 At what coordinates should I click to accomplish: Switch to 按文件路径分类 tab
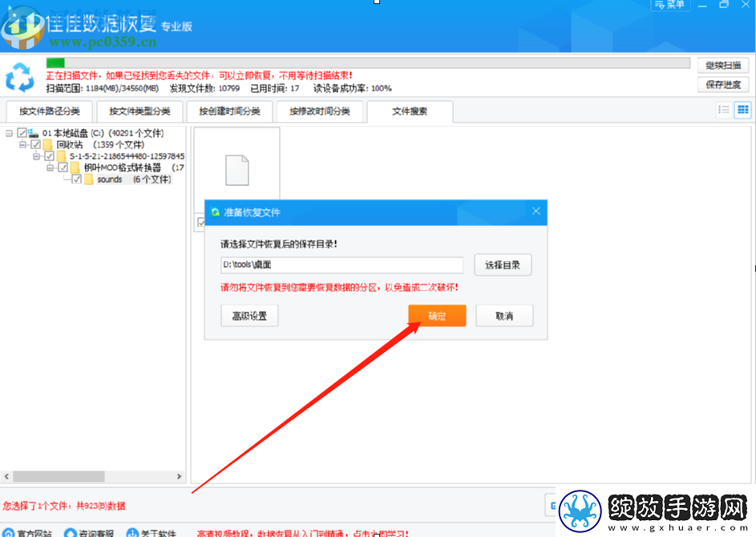click(x=49, y=111)
